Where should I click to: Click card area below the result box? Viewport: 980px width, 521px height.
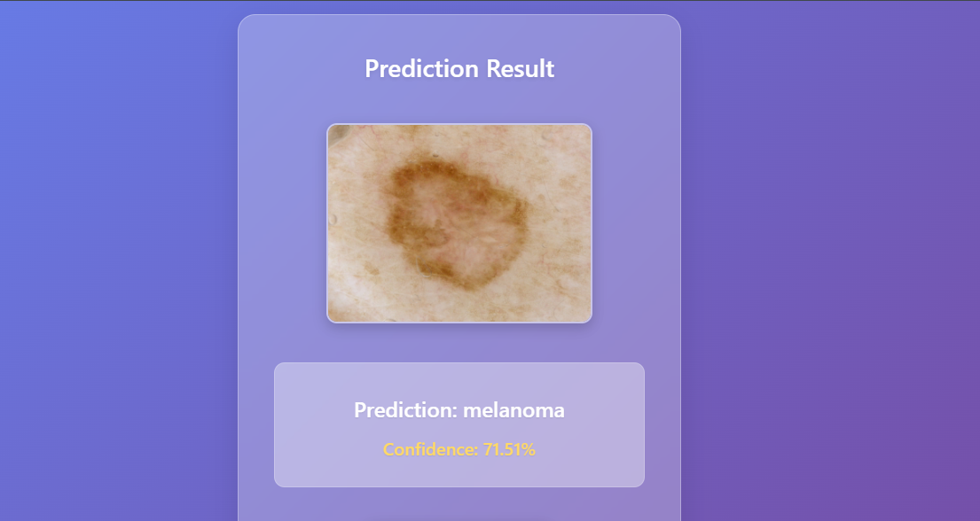coord(459,503)
